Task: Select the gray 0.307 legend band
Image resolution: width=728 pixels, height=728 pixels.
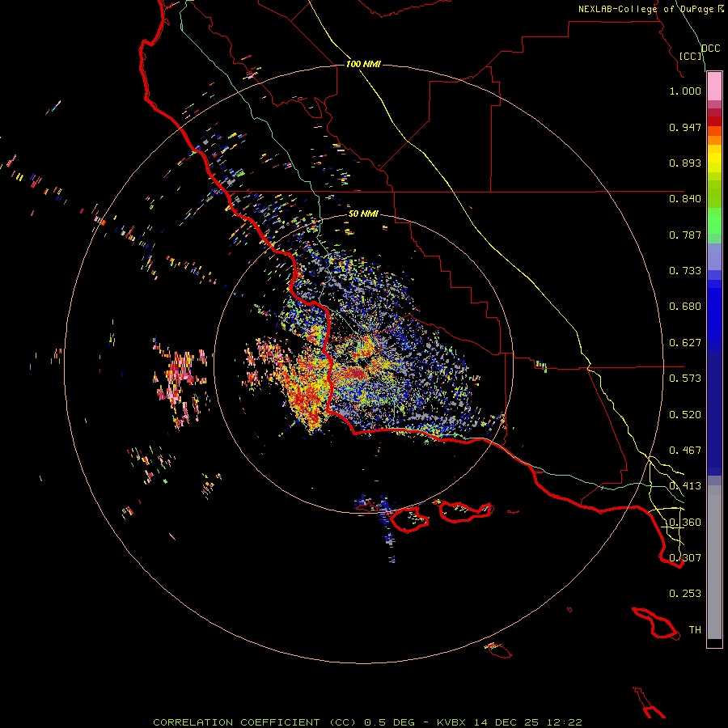Action: [x=714, y=557]
